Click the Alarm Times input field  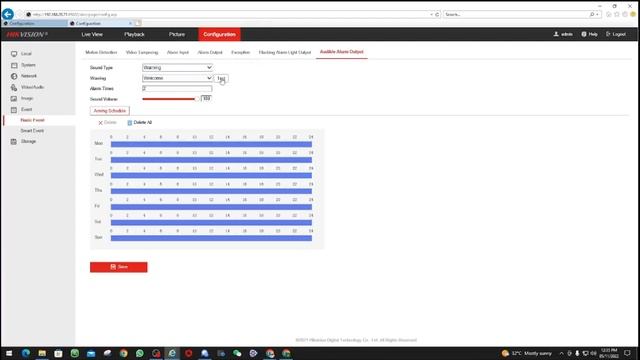177,89
